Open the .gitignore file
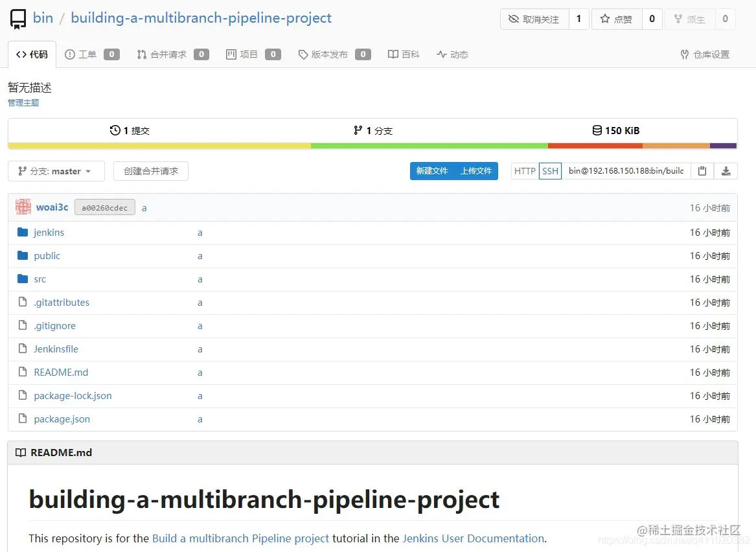Viewport: 756px width, 552px height. [54, 325]
